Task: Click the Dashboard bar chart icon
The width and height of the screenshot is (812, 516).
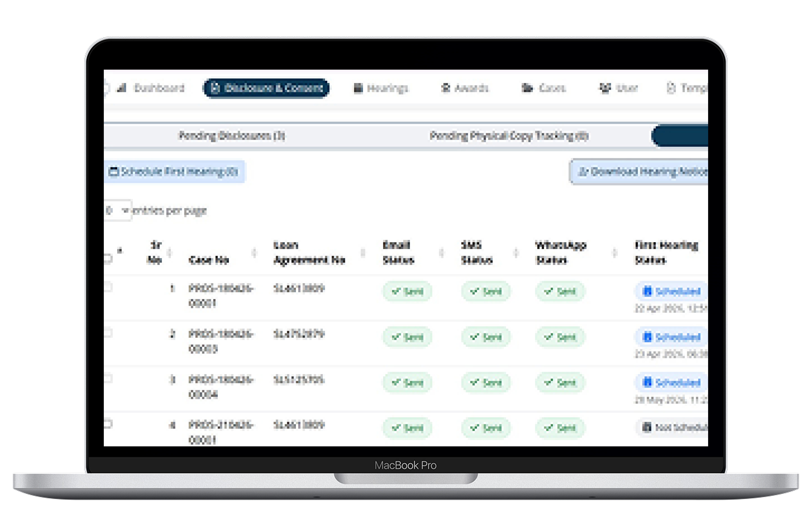Action: 121,88
